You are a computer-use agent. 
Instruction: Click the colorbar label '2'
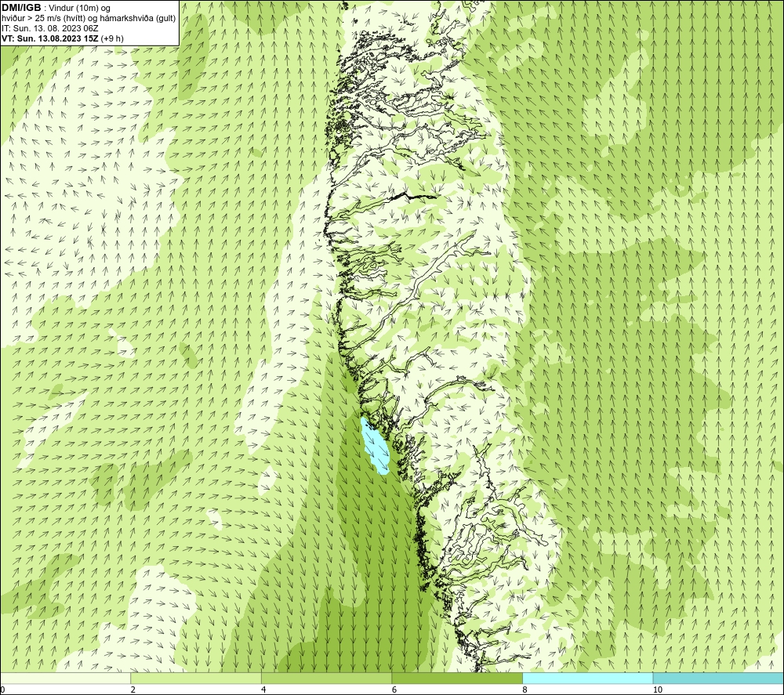coord(133,690)
